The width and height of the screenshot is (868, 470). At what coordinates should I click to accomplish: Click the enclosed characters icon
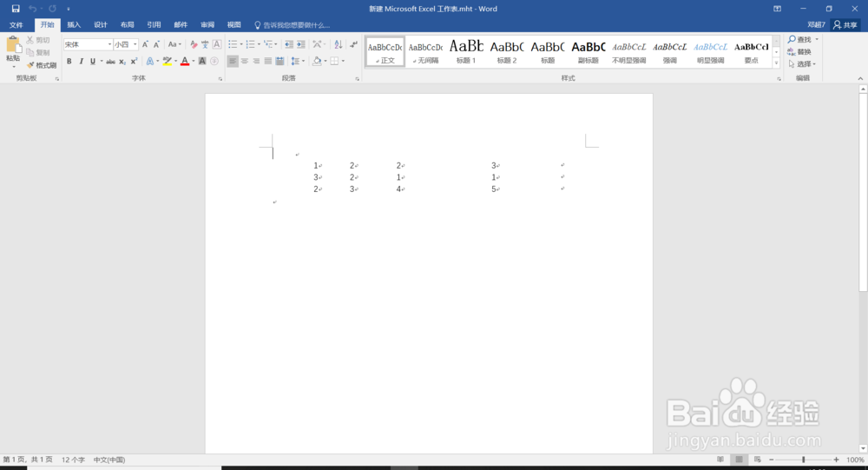[x=214, y=62]
